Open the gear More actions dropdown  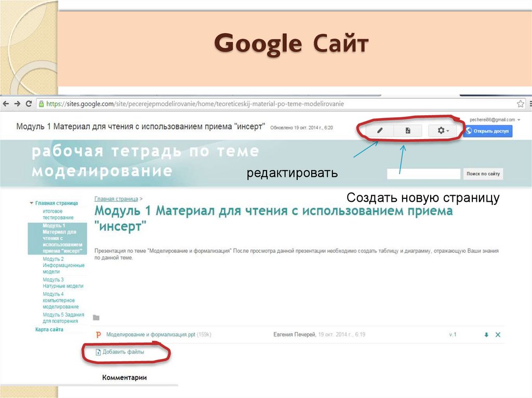tap(443, 131)
